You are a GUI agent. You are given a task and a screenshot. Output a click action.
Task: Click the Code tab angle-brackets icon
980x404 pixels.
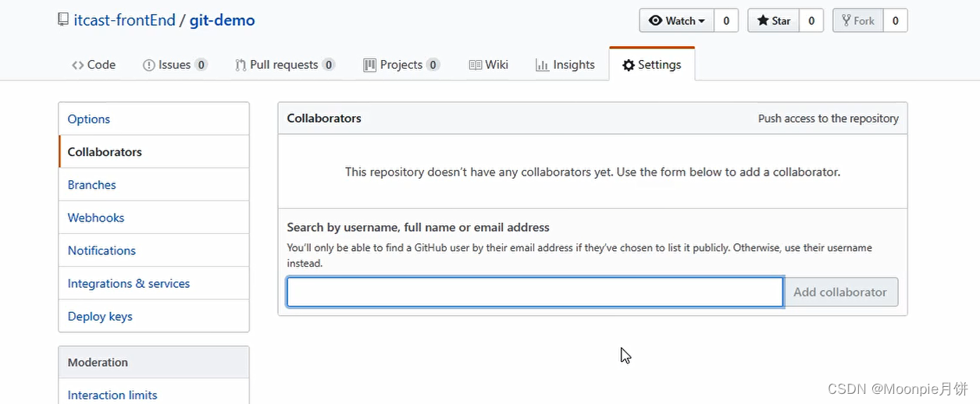pyautogui.click(x=77, y=66)
